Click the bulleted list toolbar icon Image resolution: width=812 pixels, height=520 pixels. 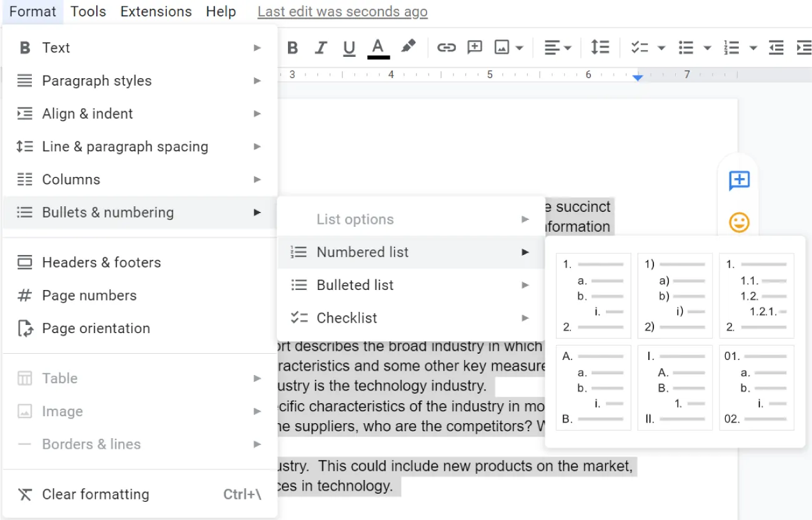[x=685, y=47]
